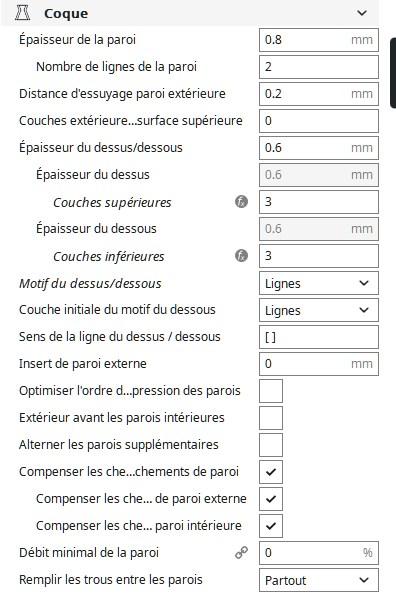Enable Alterner les parois supplémentaires
The image size is (396, 595).
271,445
